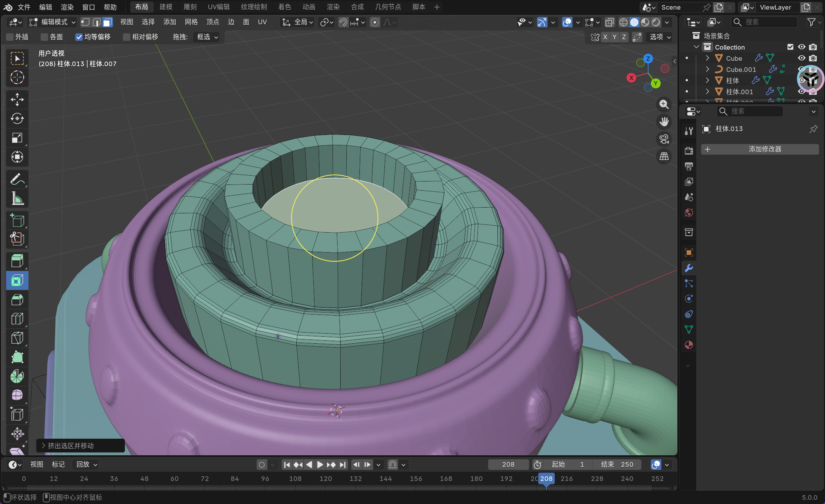Hide the Cube object with eye icon
This screenshot has height=504, width=825.
click(x=802, y=58)
